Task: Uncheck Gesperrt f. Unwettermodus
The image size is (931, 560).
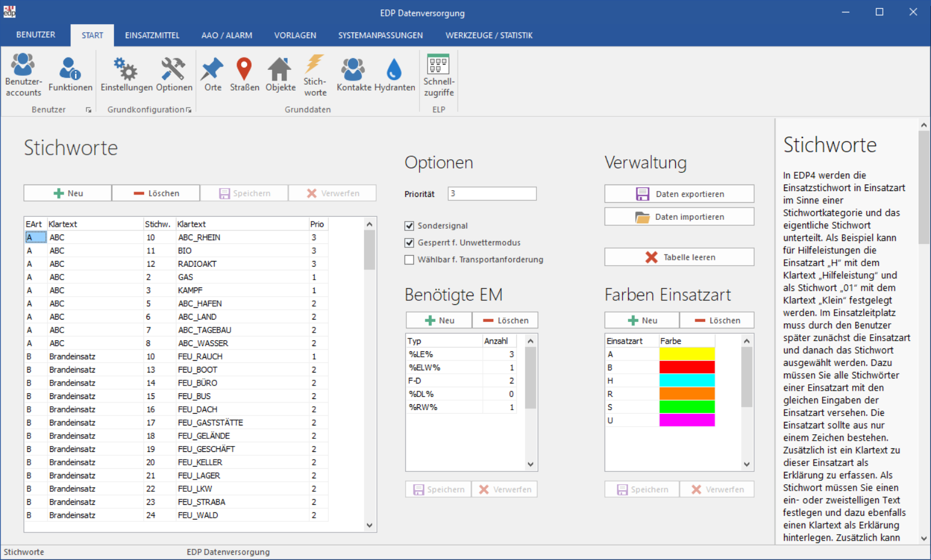Action: point(409,243)
